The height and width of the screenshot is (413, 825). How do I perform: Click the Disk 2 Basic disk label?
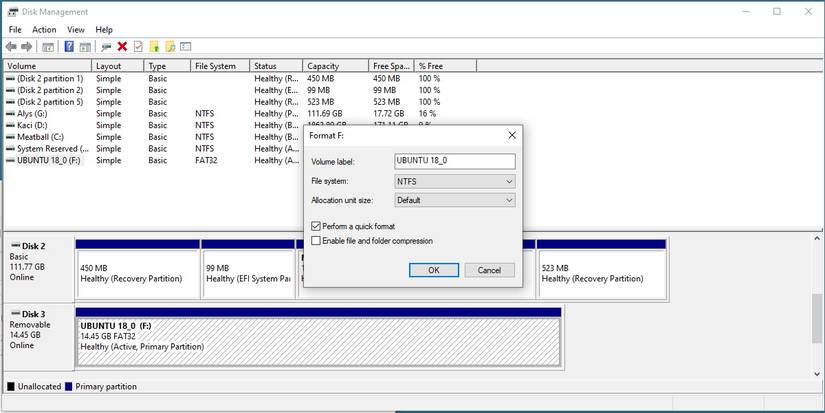(38, 267)
